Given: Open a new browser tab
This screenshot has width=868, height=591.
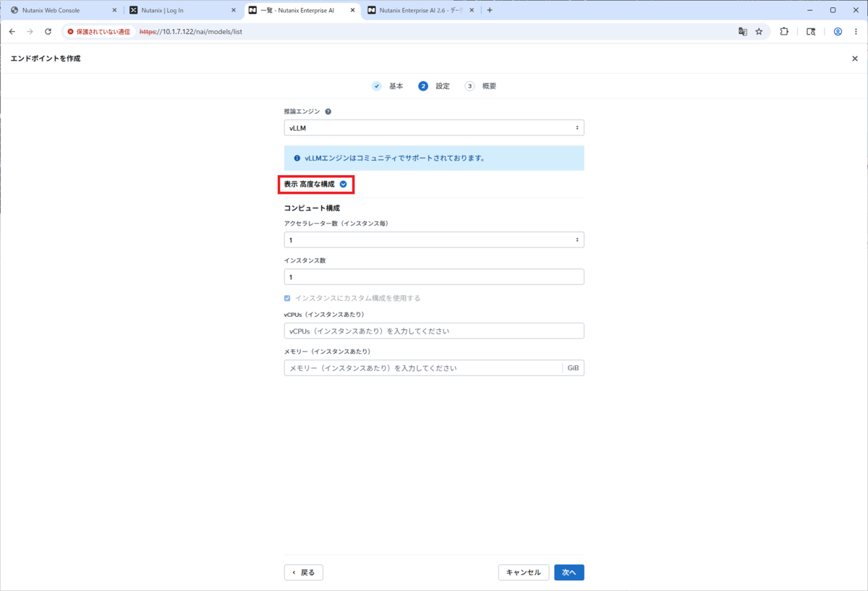Looking at the screenshot, I should tap(490, 10).
